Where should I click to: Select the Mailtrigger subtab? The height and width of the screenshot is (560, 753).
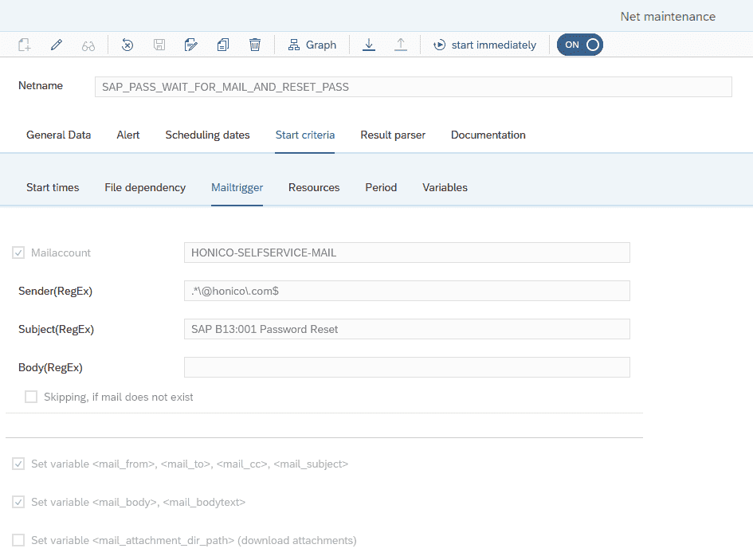coord(237,187)
